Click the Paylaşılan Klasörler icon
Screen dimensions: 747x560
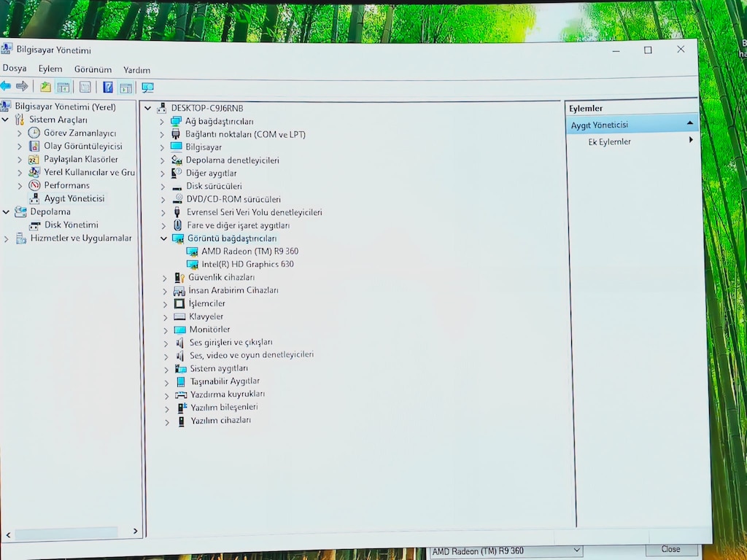(x=34, y=159)
